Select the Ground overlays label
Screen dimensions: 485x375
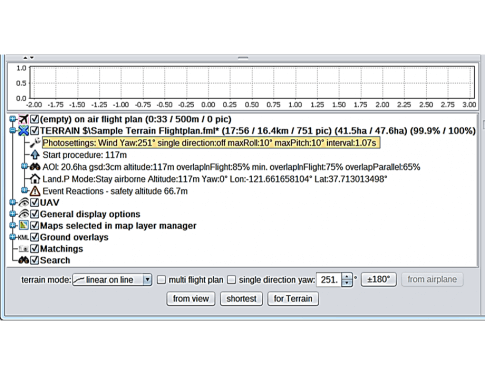coord(74,237)
